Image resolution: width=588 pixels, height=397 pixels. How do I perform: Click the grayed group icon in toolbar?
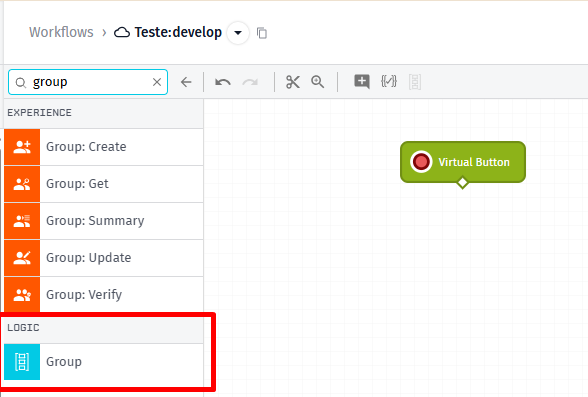coord(415,82)
